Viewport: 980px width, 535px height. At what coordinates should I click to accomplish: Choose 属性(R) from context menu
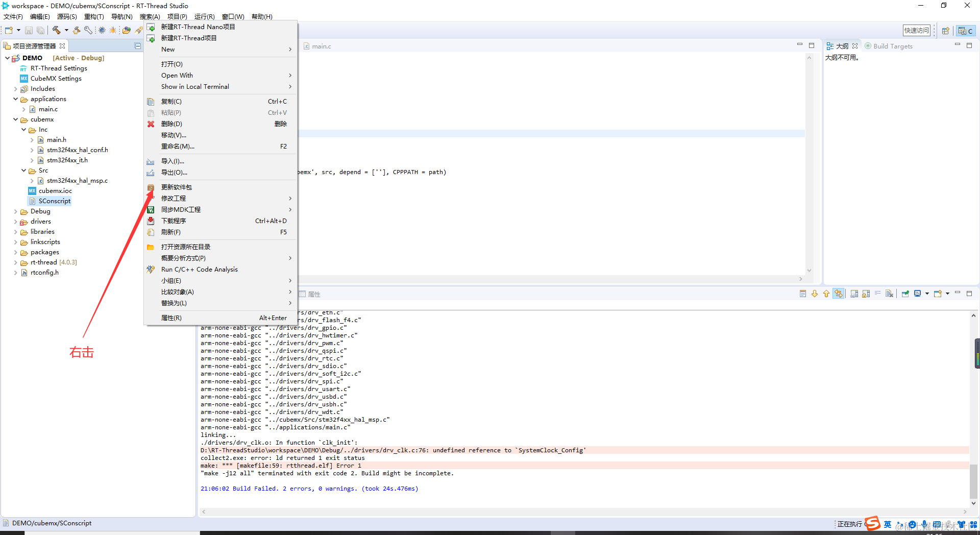[x=220, y=318]
